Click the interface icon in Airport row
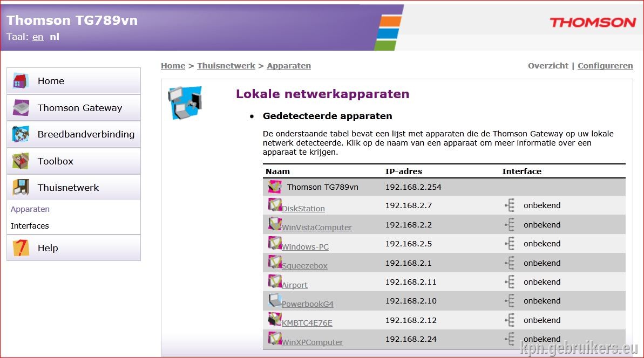 510,282
